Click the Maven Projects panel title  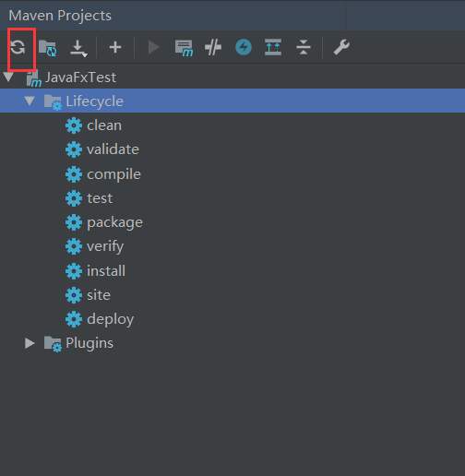point(60,16)
